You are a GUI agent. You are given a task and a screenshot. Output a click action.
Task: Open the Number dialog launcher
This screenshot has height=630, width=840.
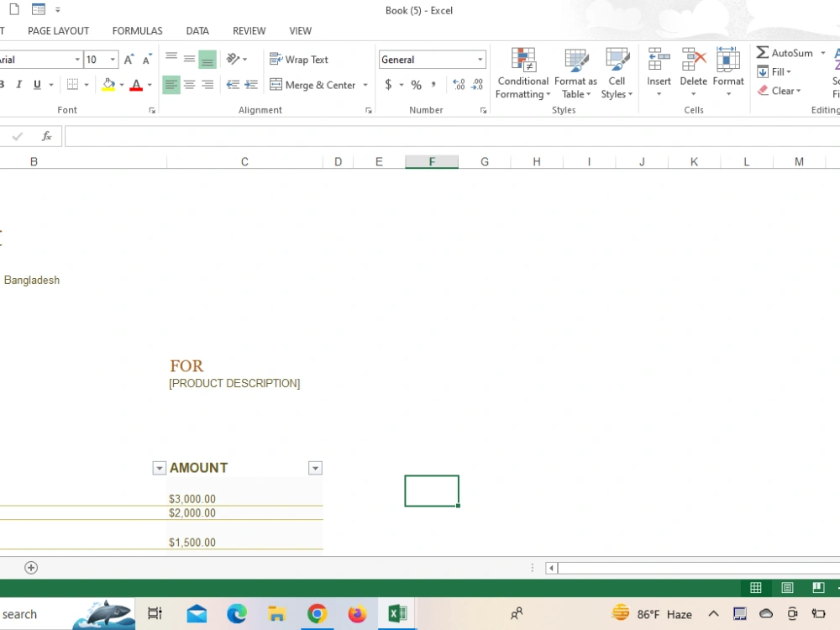(x=483, y=110)
